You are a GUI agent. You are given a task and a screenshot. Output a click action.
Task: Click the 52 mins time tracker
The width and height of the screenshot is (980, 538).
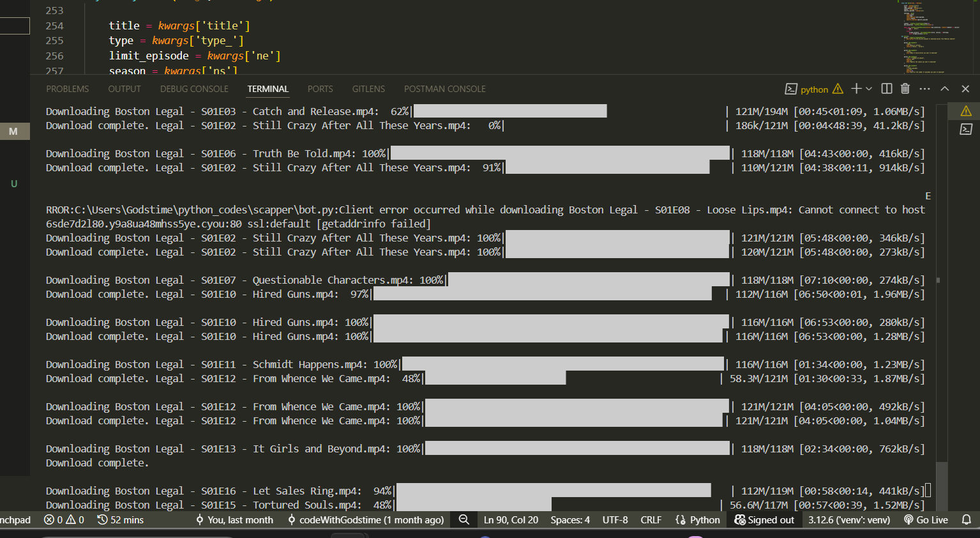click(x=121, y=520)
